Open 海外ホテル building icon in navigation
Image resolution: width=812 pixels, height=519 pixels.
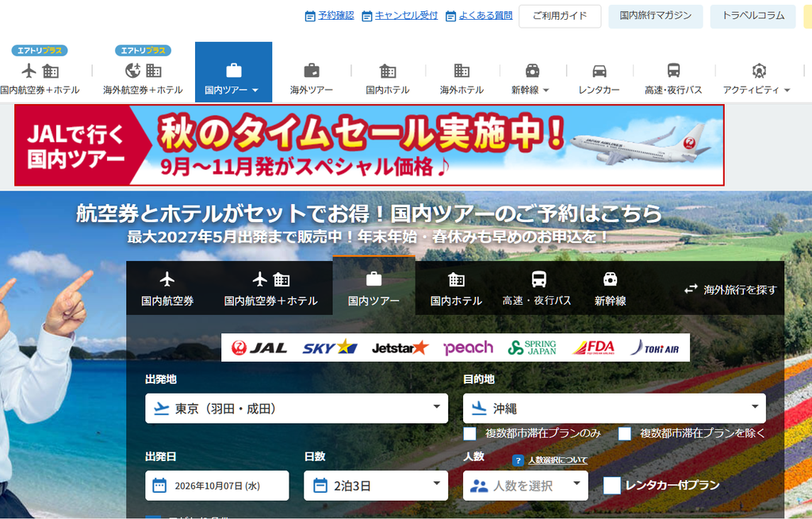462,71
